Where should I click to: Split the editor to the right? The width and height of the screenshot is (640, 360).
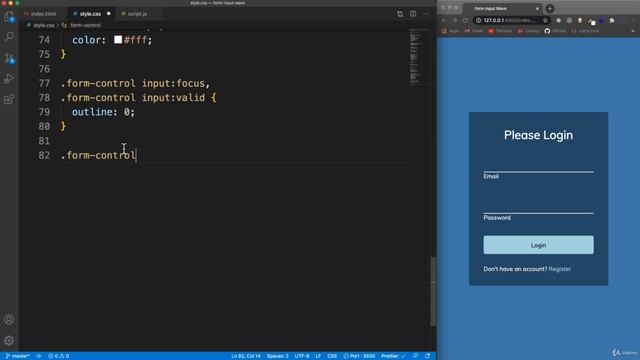click(413, 14)
